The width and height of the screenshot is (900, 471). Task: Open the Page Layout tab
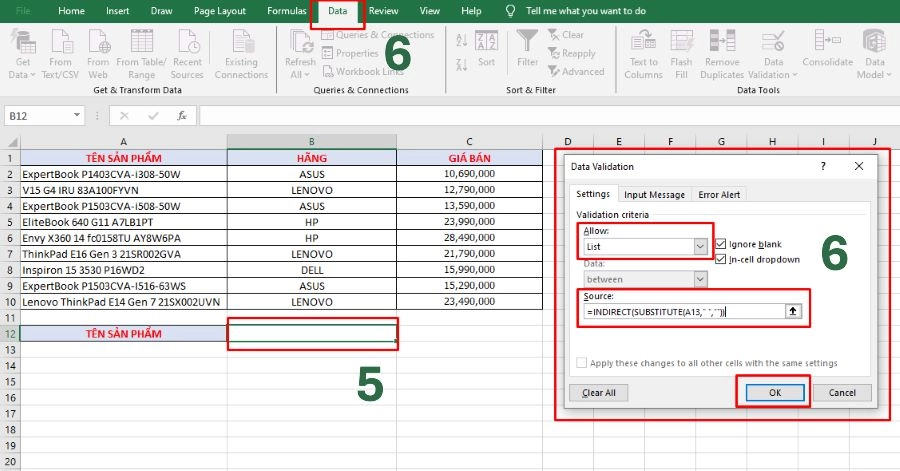(220, 11)
